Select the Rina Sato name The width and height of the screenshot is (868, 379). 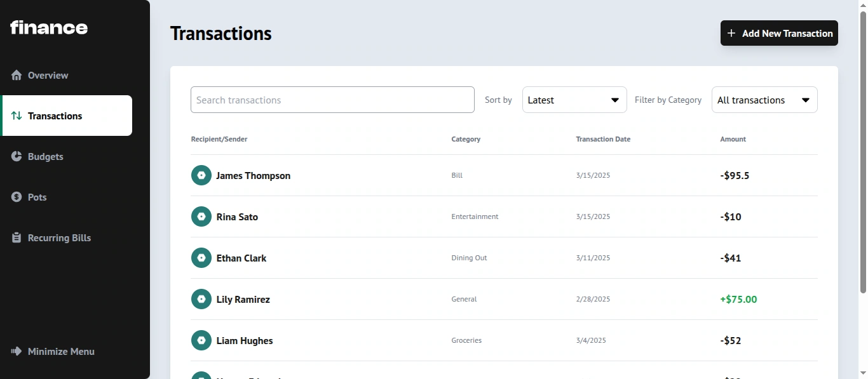tap(237, 217)
